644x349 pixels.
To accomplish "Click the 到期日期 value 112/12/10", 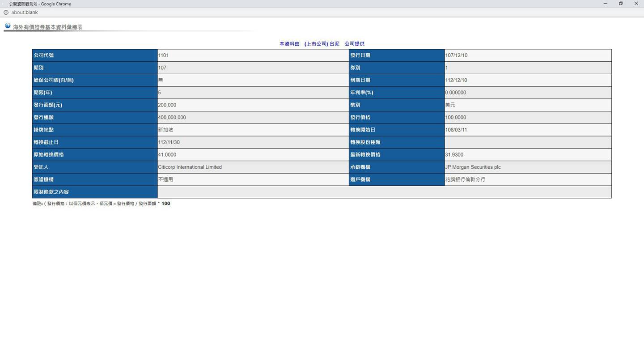I will coord(456,80).
